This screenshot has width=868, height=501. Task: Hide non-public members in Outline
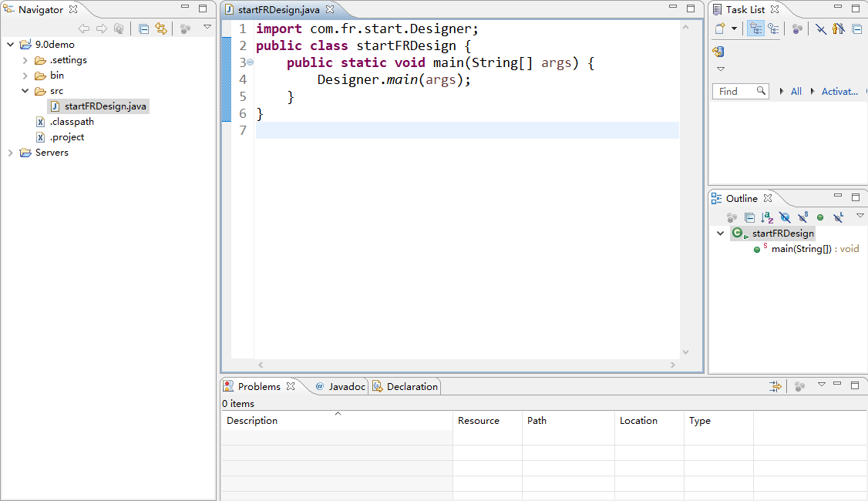[x=820, y=217]
